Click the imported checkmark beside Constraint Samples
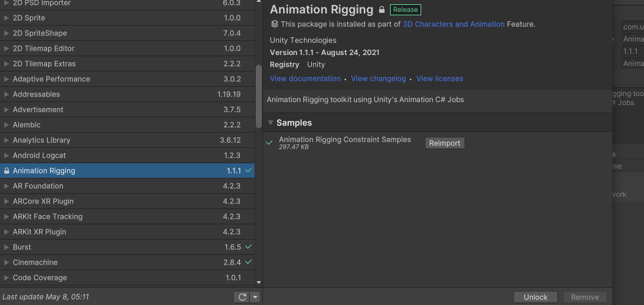The width and height of the screenshot is (644, 305). point(269,143)
